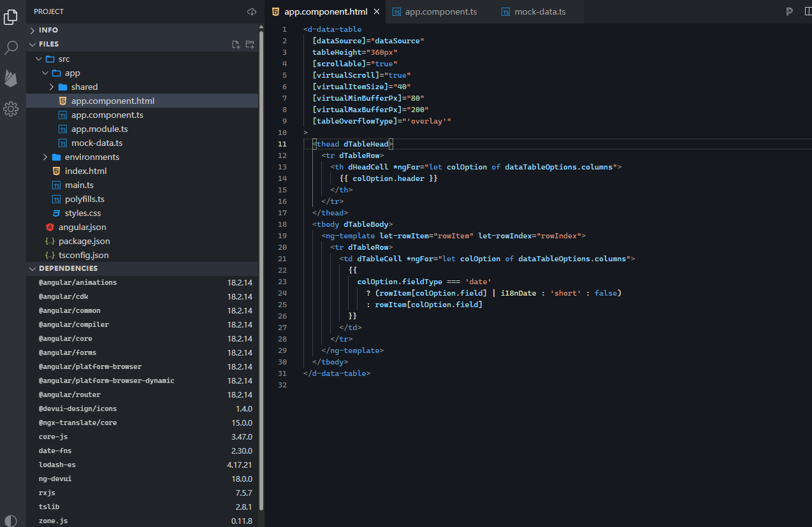Click the TS icon beside app.module.ts

point(62,129)
